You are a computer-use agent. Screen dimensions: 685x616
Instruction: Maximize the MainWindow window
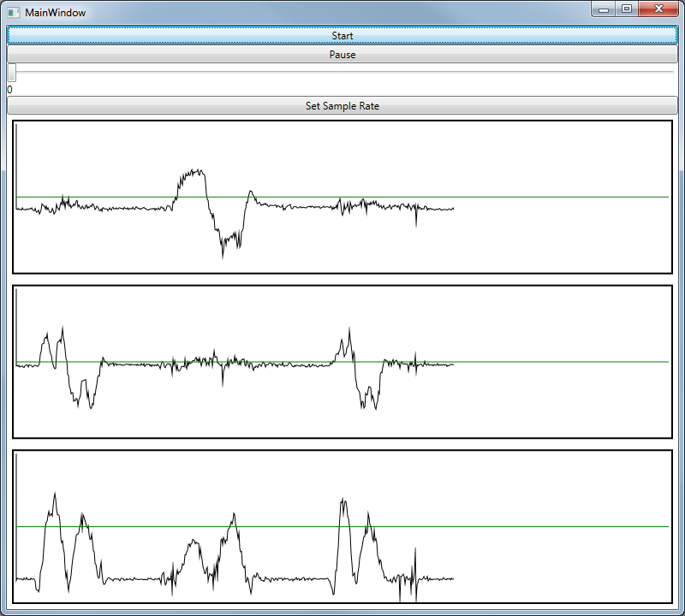pyautogui.click(x=627, y=9)
